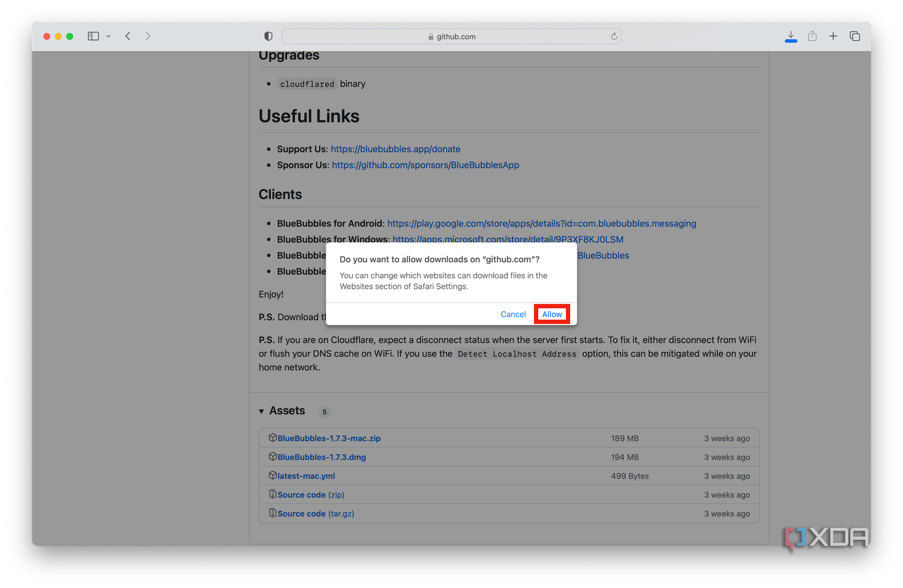Open the BlueBubbles for Windows Microsoft Store link
Screen dimensions: 903x588
pos(508,239)
